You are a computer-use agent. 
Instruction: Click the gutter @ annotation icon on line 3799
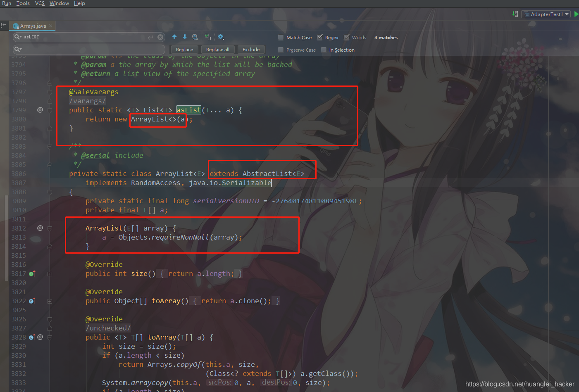(40, 110)
